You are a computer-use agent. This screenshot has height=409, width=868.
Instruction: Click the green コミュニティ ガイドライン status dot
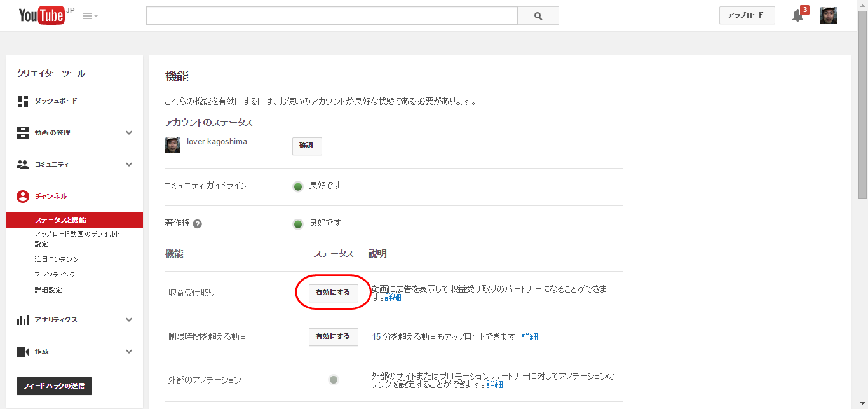297,186
